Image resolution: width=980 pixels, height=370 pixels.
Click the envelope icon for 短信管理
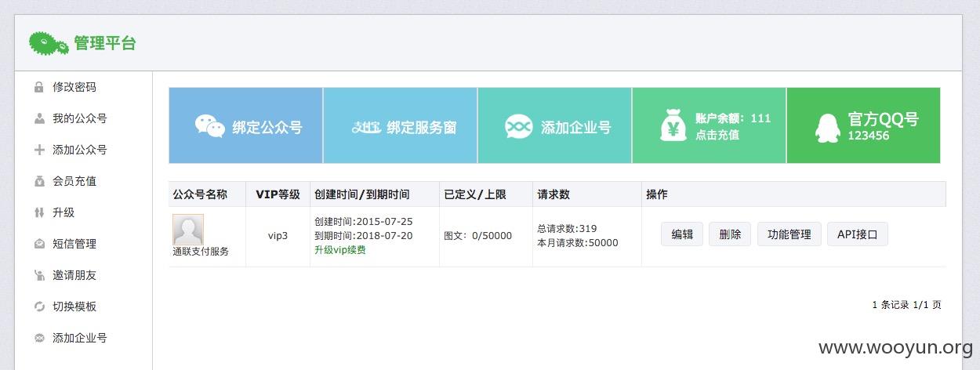39,244
